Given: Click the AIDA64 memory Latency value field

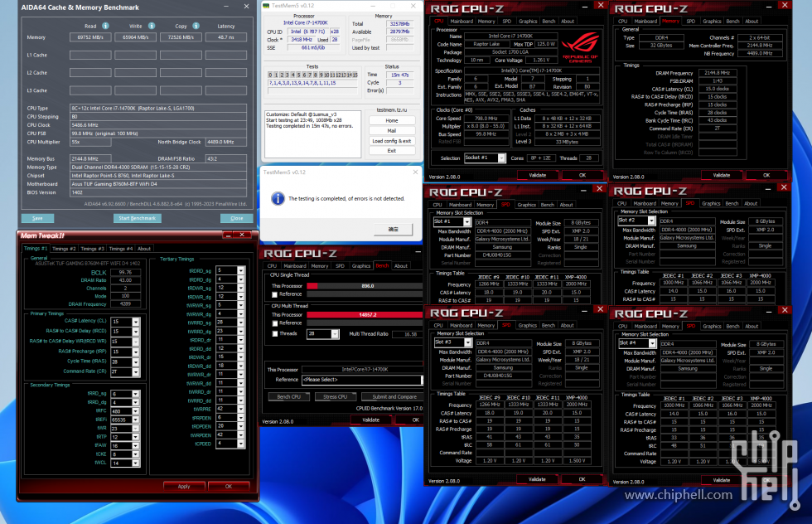Looking at the screenshot, I should coord(225,37).
